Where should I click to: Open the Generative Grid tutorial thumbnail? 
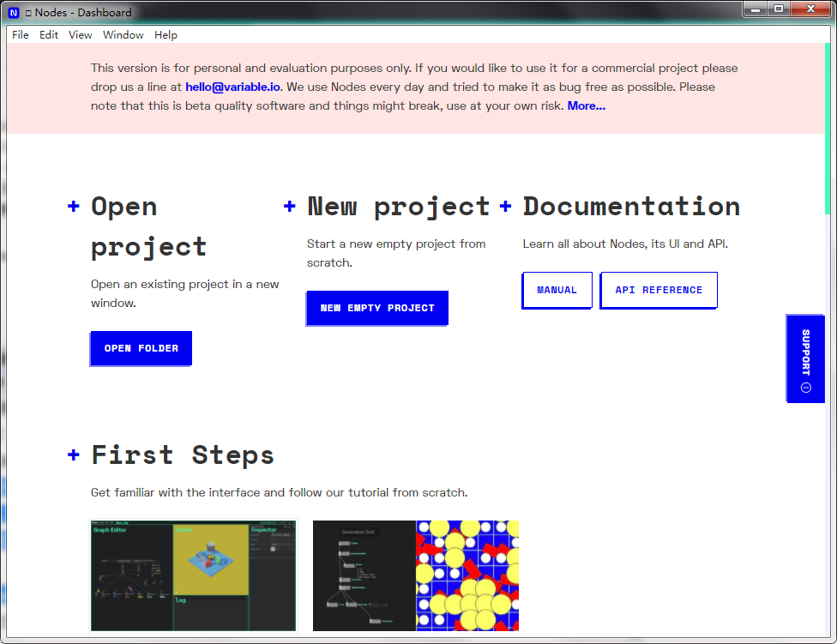[x=416, y=575]
